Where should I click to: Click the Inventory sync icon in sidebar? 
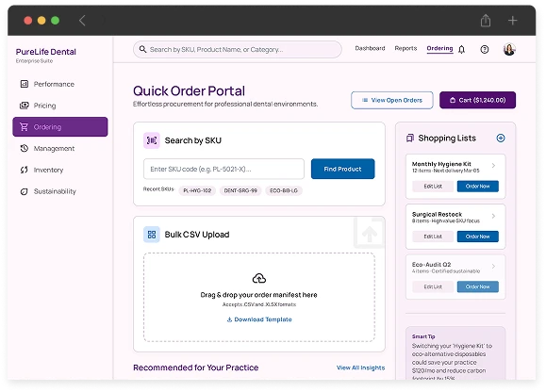pos(24,170)
